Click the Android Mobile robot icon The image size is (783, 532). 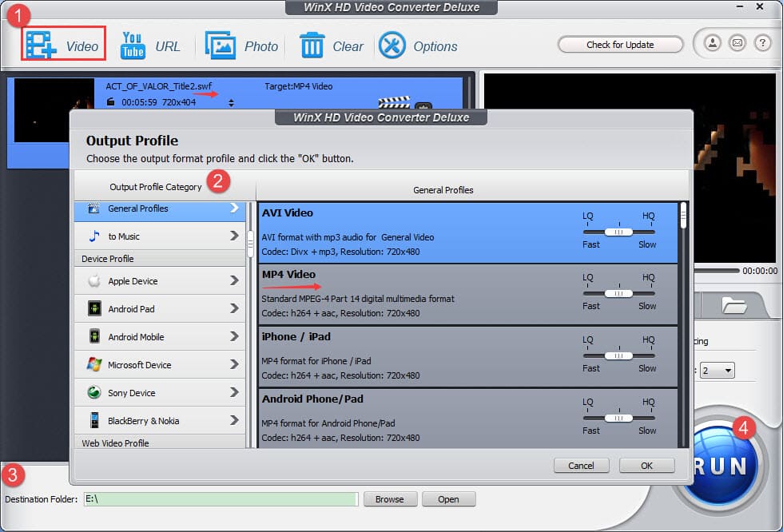[94, 336]
